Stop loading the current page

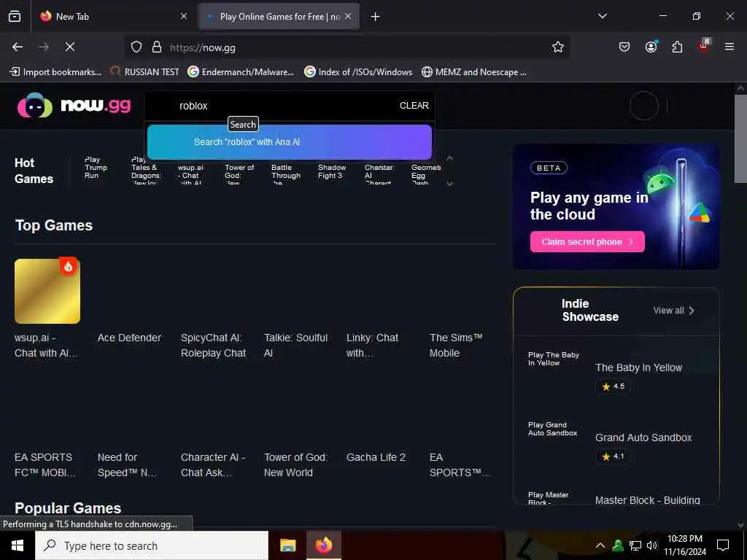coord(70,47)
